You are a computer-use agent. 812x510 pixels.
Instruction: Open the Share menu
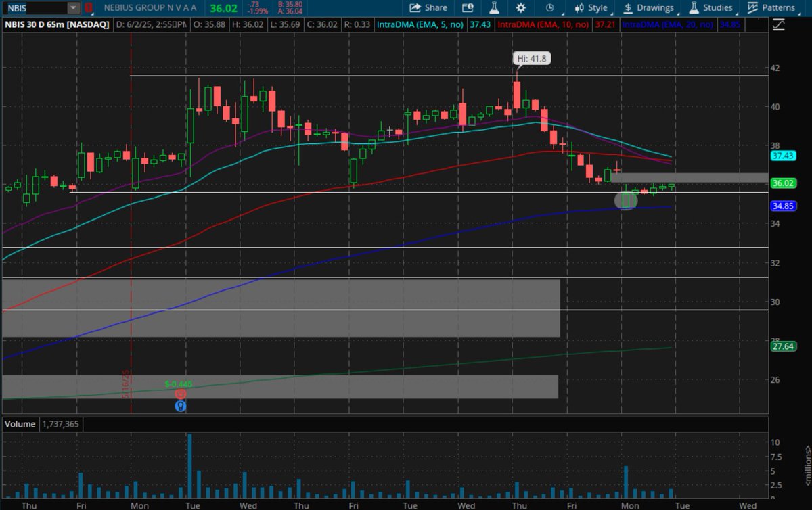pyautogui.click(x=428, y=7)
